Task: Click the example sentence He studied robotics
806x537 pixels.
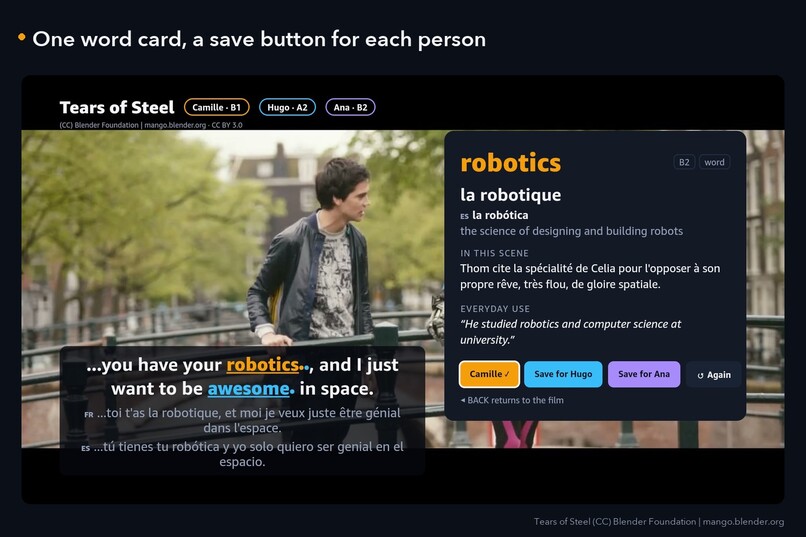Action: [571, 332]
